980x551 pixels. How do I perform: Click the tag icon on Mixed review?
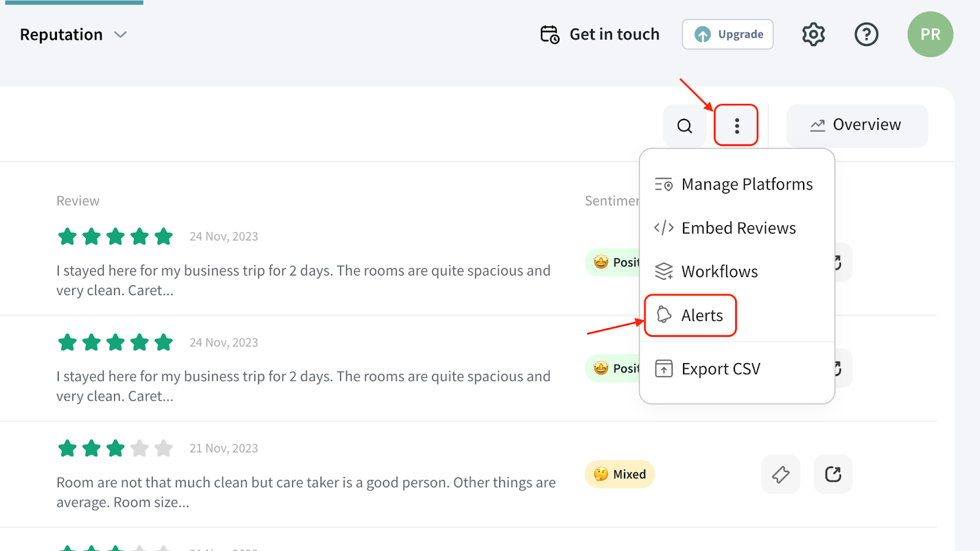[x=780, y=474]
